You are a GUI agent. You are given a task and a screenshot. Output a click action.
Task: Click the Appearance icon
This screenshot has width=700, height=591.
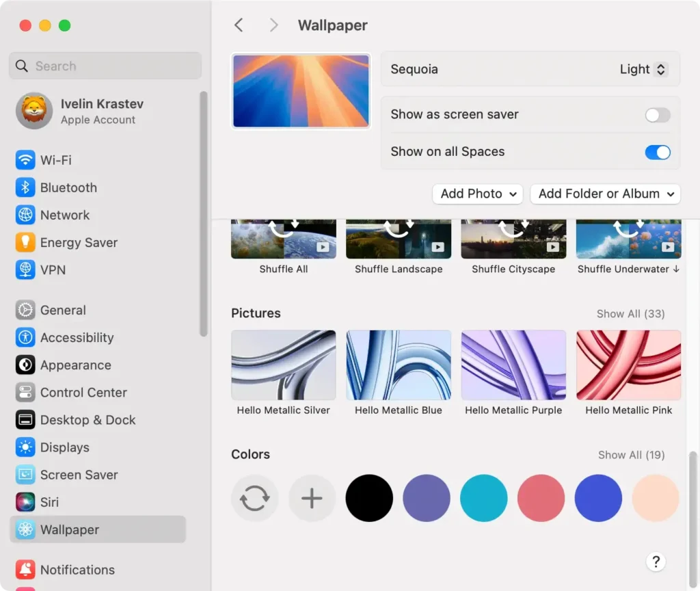(x=25, y=365)
